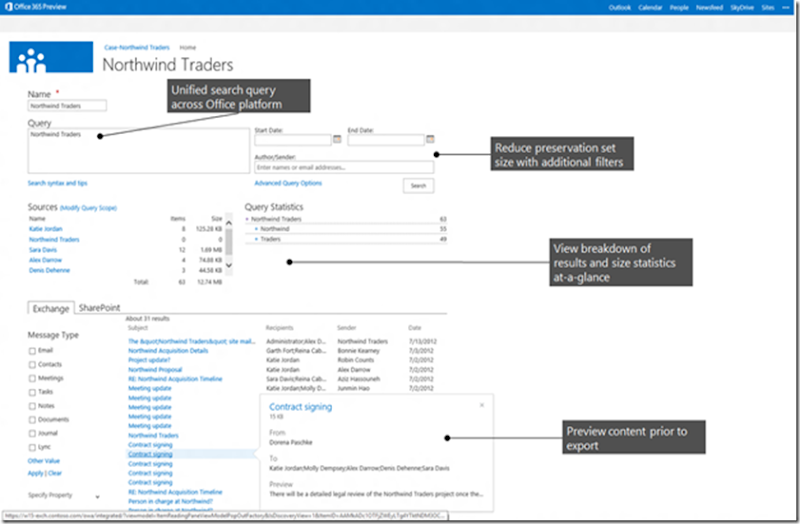Open Northwind Traders source link
The width and height of the screenshot is (800, 524).
(54, 239)
